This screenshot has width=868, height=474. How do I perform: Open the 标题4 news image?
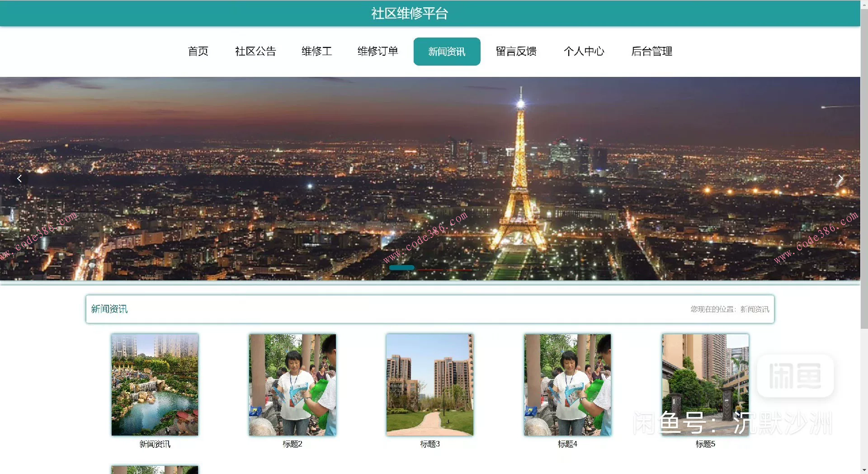point(568,385)
